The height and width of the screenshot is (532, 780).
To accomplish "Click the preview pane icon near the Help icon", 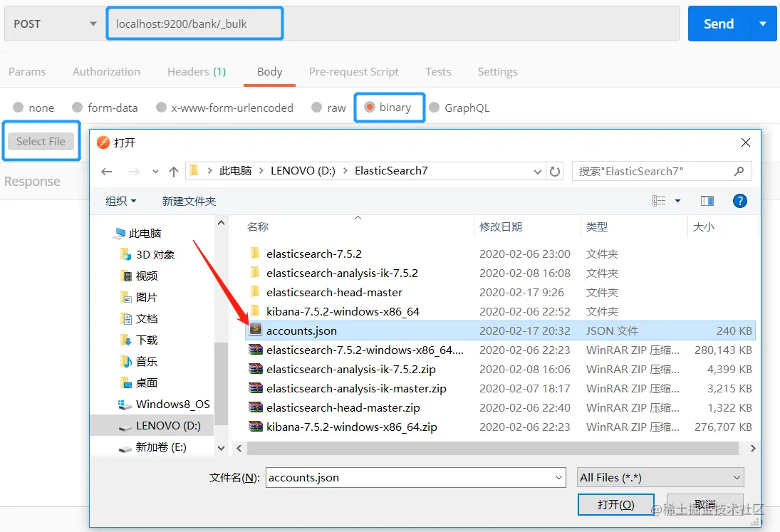I will click(707, 201).
